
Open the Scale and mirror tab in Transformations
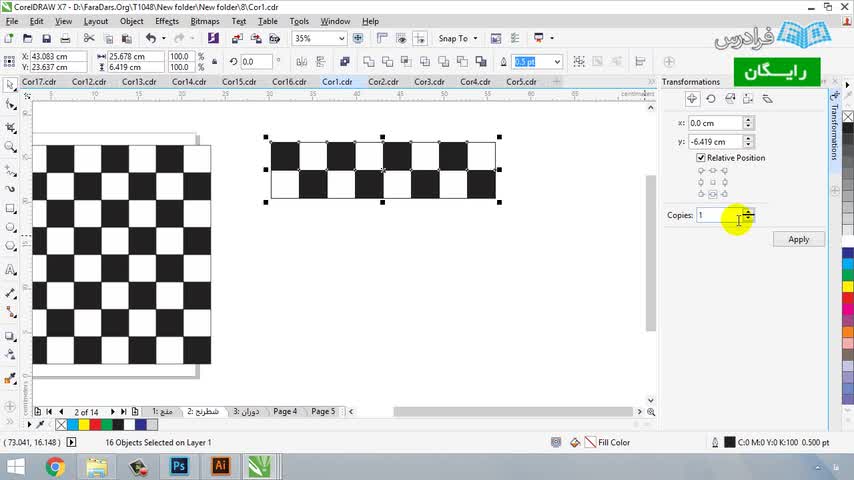pyautogui.click(x=730, y=99)
